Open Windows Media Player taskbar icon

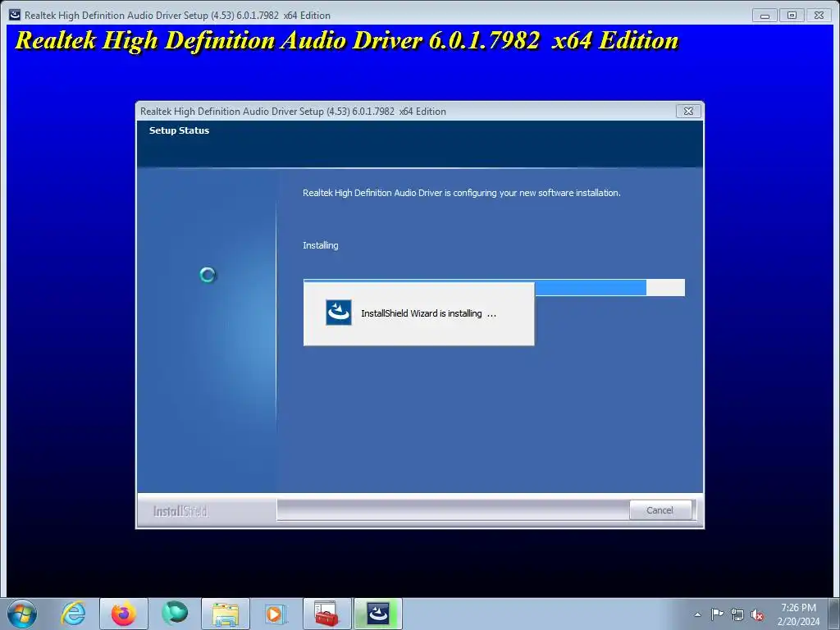coord(276,614)
